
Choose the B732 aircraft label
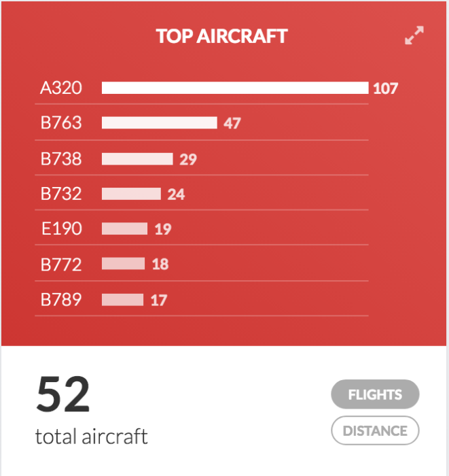click(61, 194)
